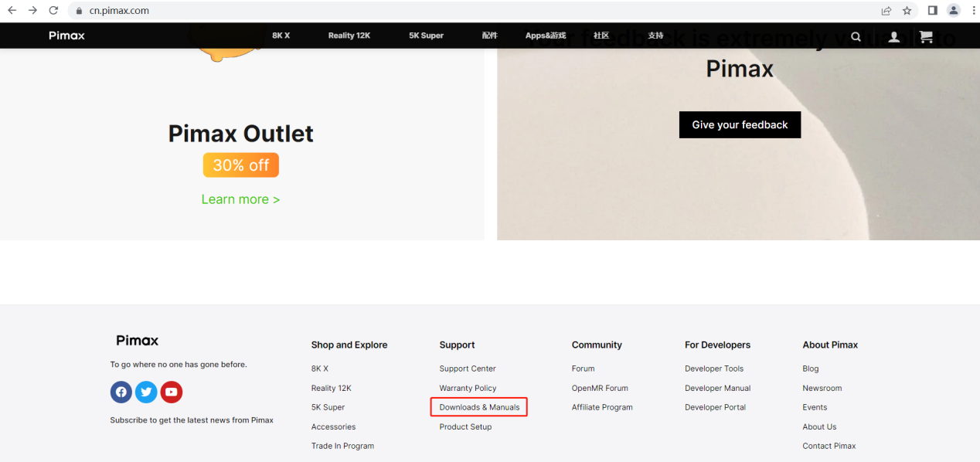Open 5K Super in top navigation
This screenshot has width=980, height=462.
point(427,36)
